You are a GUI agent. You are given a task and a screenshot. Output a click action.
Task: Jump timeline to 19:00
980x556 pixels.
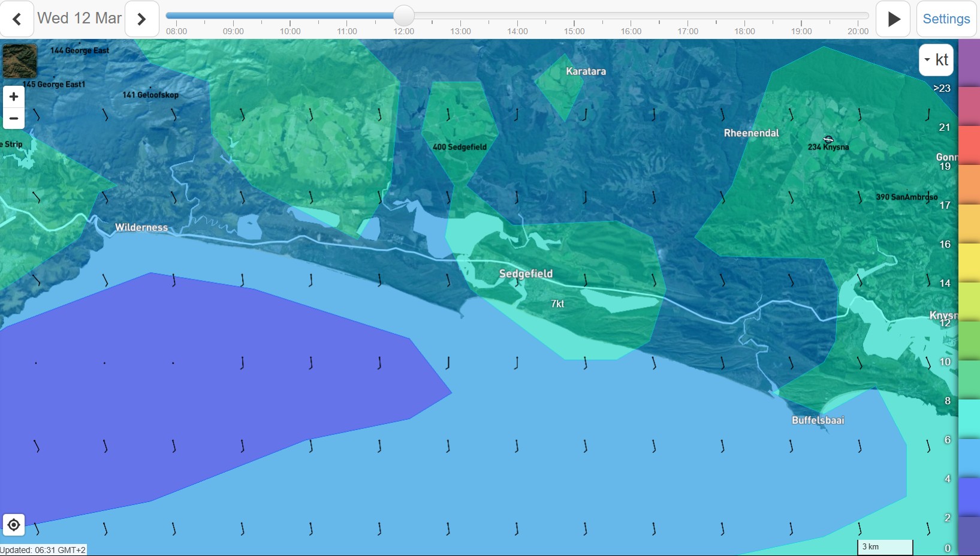pyautogui.click(x=801, y=31)
